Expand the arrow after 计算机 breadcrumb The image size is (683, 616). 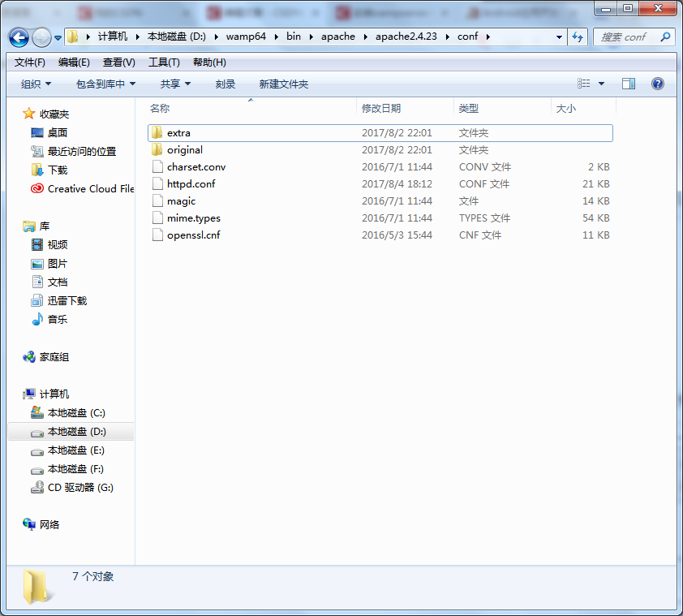137,37
